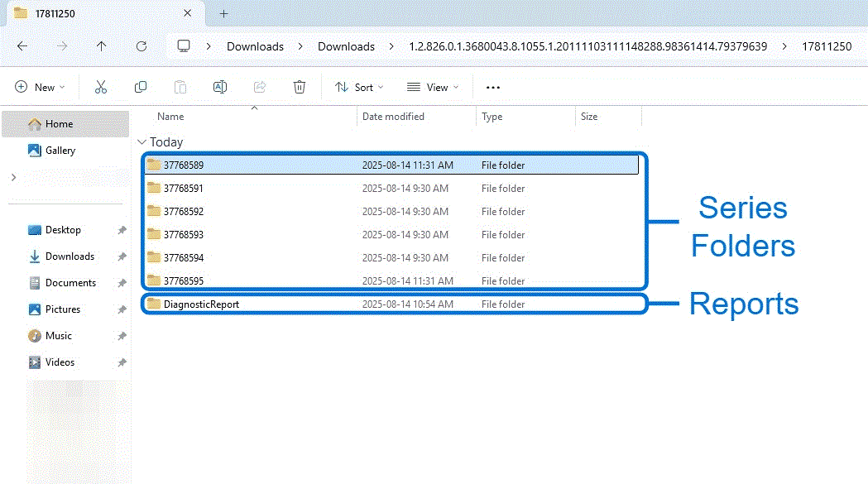Expand chevron after first Downloads breadcrumb

click(300, 46)
